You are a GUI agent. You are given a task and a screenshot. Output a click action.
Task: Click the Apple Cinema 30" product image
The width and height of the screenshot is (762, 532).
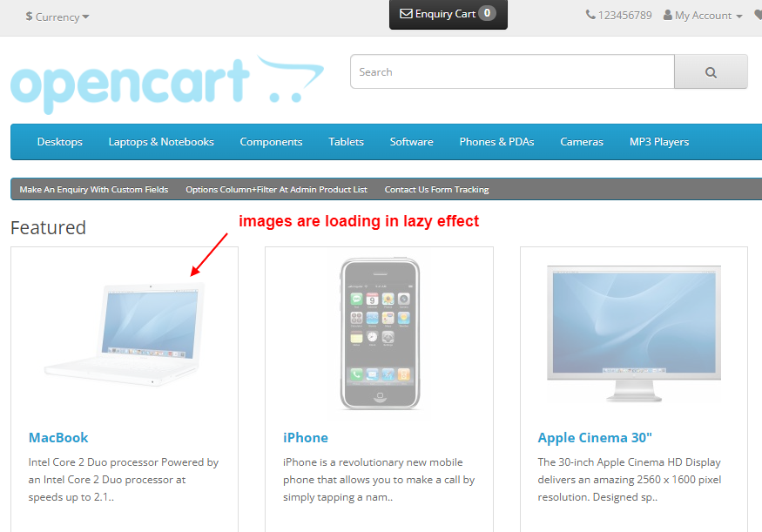(x=634, y=333)
